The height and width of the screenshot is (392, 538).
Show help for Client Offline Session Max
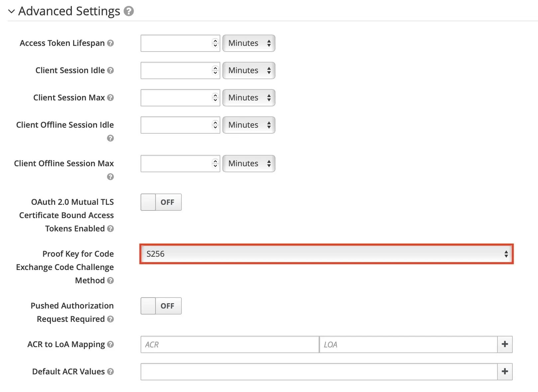click(x=111, y=177)
